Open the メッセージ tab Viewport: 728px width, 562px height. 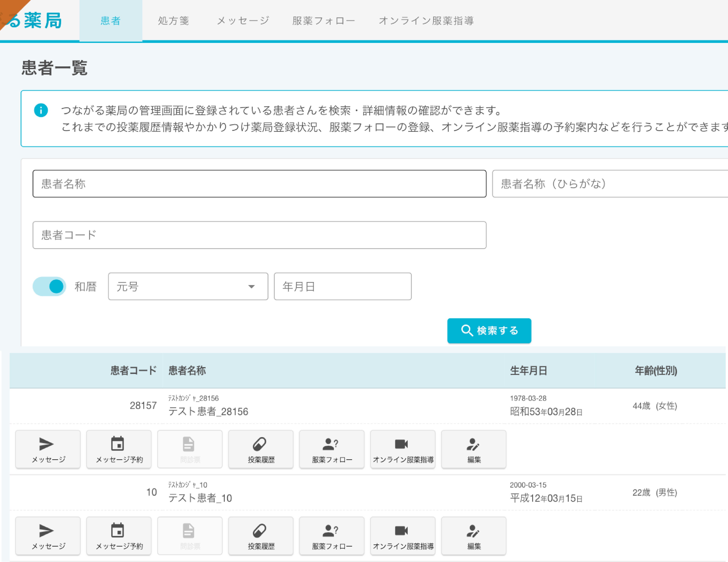pos(243,21)
